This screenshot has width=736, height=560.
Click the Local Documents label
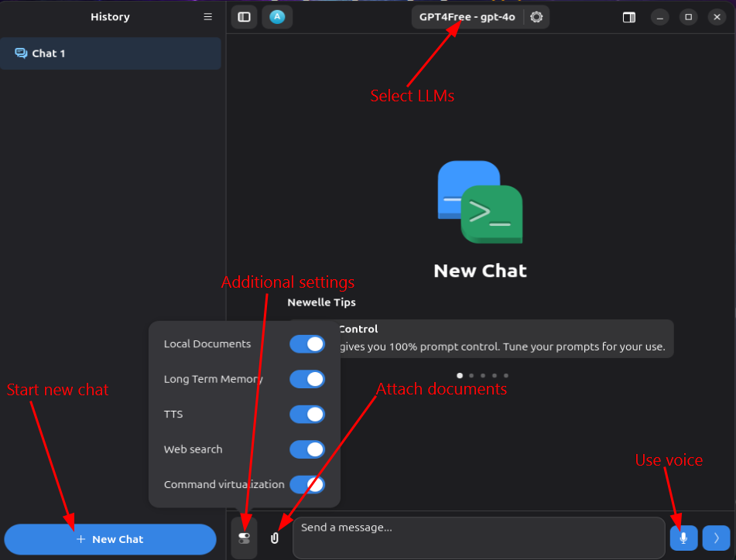pos(207,343)
